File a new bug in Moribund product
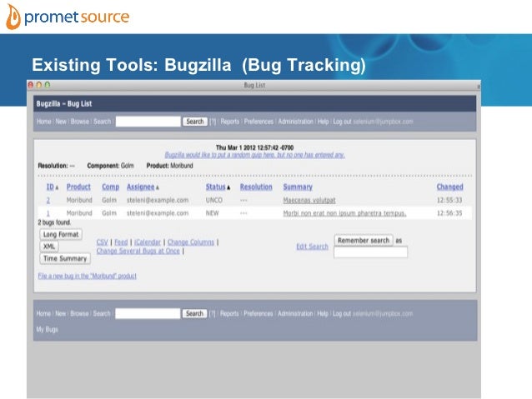532x399 pixels. (88, 276)
